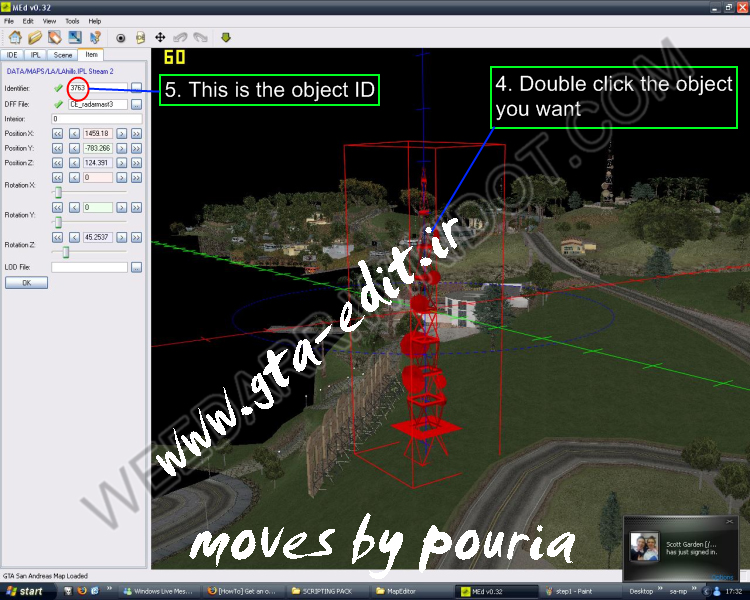Increase Position Z with single > button
The width and height of the screenshot is (750, 600).
[121, 163]
